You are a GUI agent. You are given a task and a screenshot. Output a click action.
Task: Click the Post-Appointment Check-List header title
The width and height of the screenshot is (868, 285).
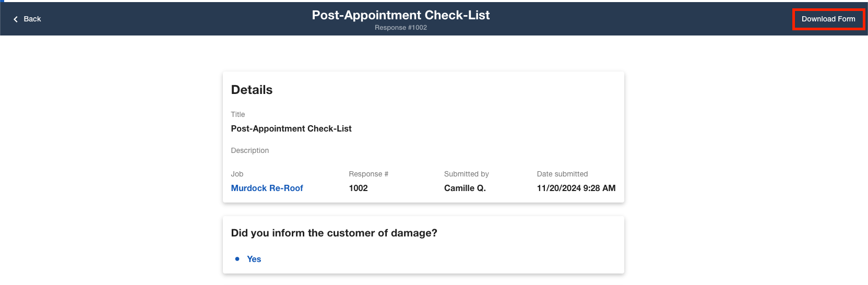click(x=401, y=15)
